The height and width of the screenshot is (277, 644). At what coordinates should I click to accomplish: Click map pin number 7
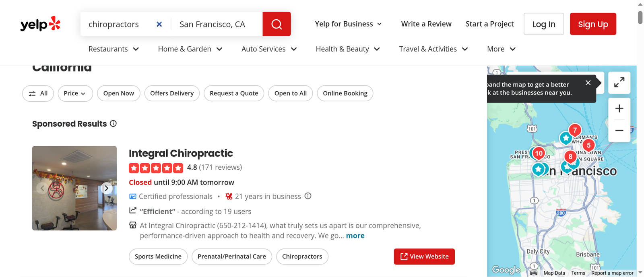click(575, 130)
